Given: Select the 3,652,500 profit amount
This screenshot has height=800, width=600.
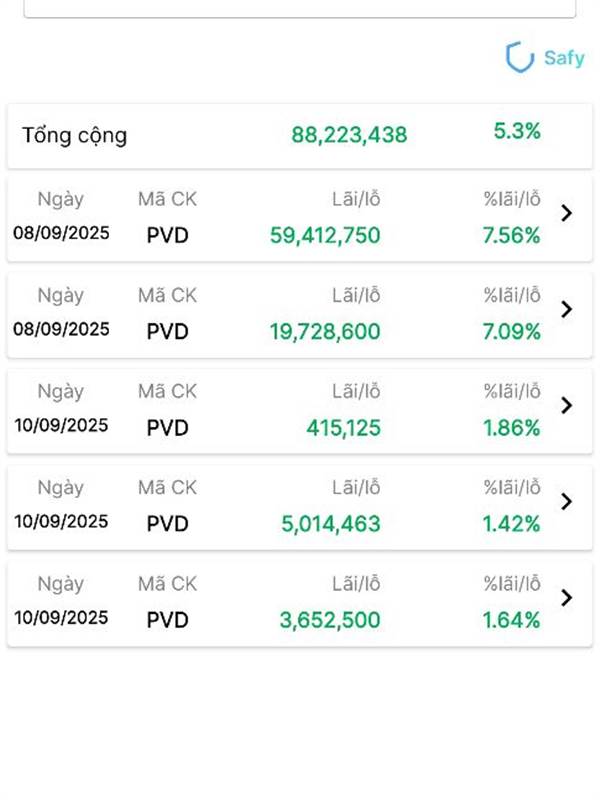Looking at the screenshot, I should (330, 620).
